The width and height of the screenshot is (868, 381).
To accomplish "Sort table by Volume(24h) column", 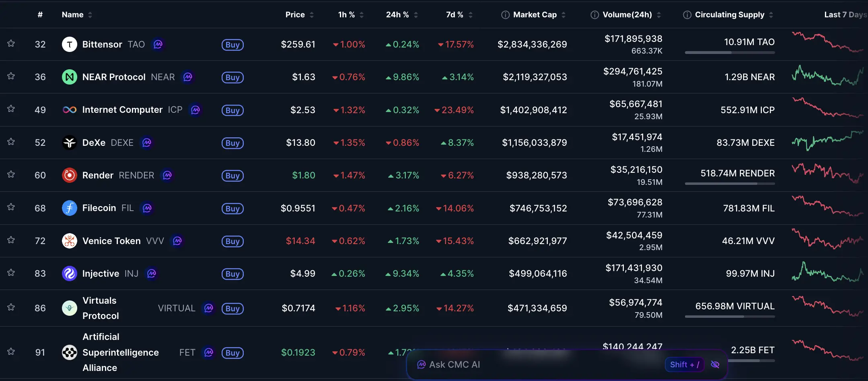I will pyautogui.click(x=631, y=15).
